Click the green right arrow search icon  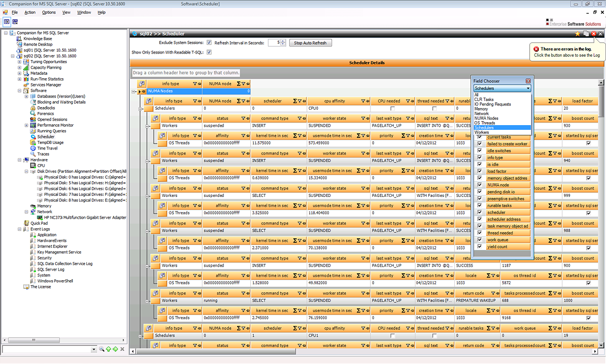point(115,349)
